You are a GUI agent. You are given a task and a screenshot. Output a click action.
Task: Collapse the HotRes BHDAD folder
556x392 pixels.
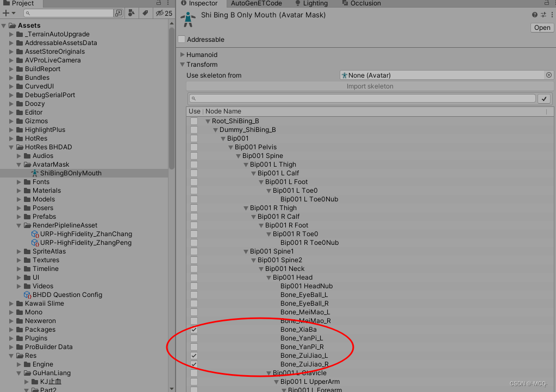click(x=11, y=147)
